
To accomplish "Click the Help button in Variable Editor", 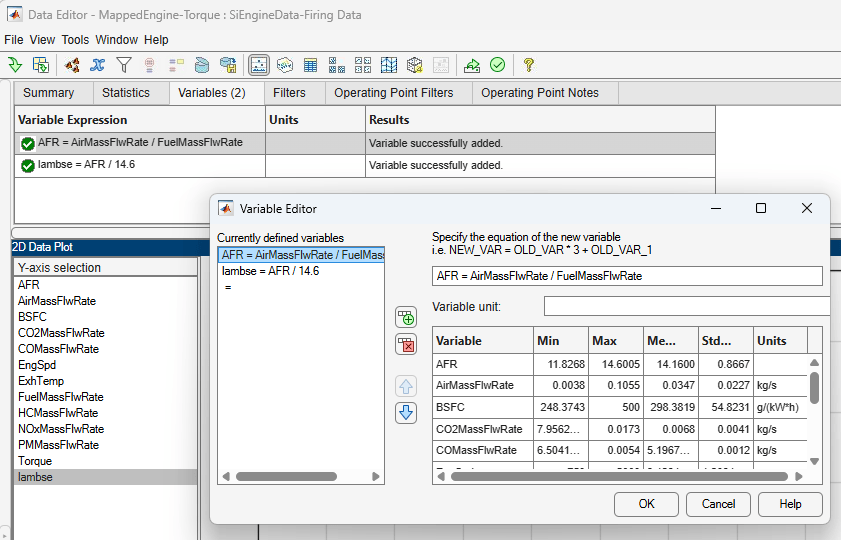I will point(790,504).
